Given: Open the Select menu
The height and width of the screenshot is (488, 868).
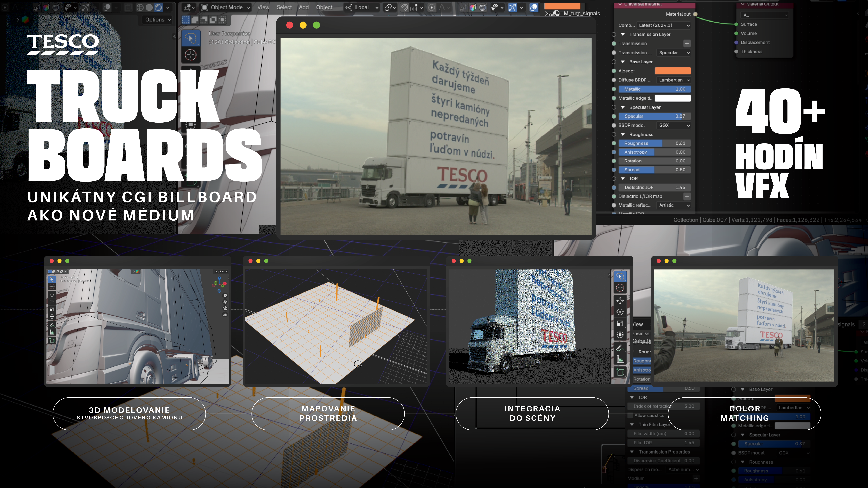Looking at the screenshot, I should [284, 7].
